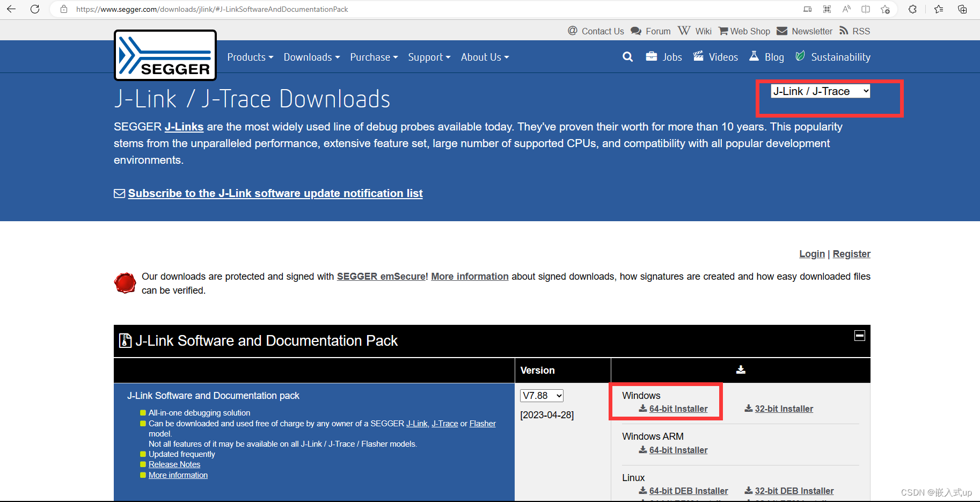Go to the Blog page
Image resolution: width=980 pixels, height=502 pixels.
(x=766, y=57)
